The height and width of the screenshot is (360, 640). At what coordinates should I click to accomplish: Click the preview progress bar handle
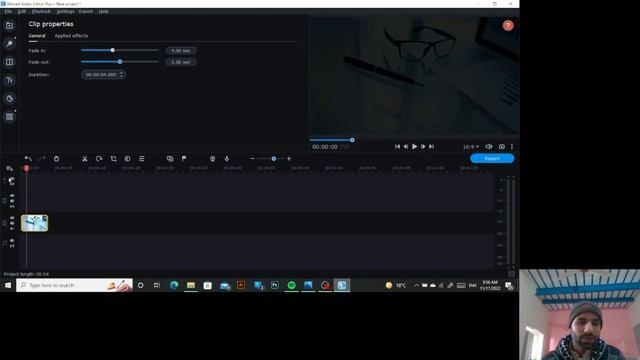point(352,140)
